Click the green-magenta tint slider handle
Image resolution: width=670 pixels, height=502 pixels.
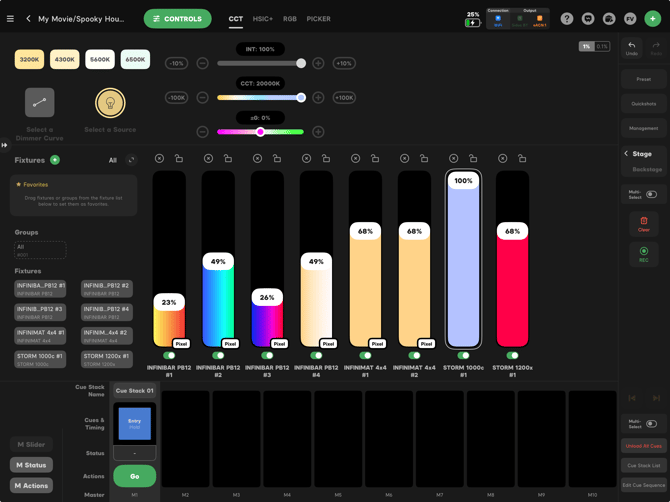click(260, 132)
